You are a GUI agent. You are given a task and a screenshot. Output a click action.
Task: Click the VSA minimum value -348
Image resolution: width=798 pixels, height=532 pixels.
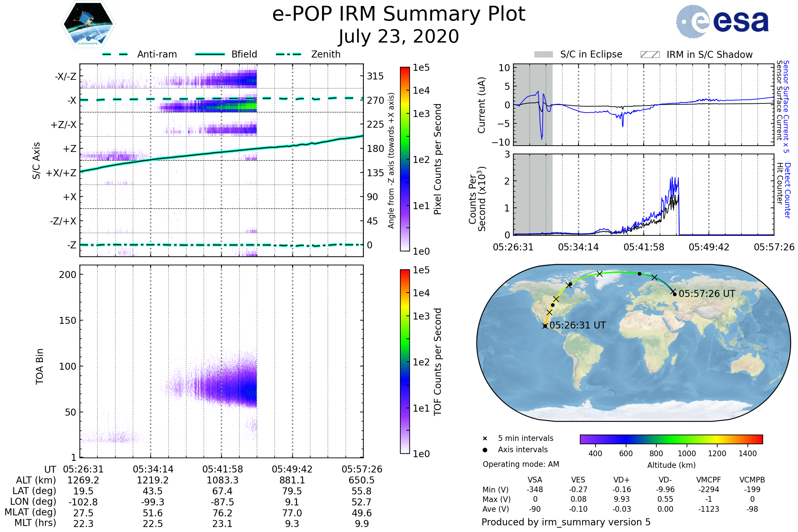point(535,489)
